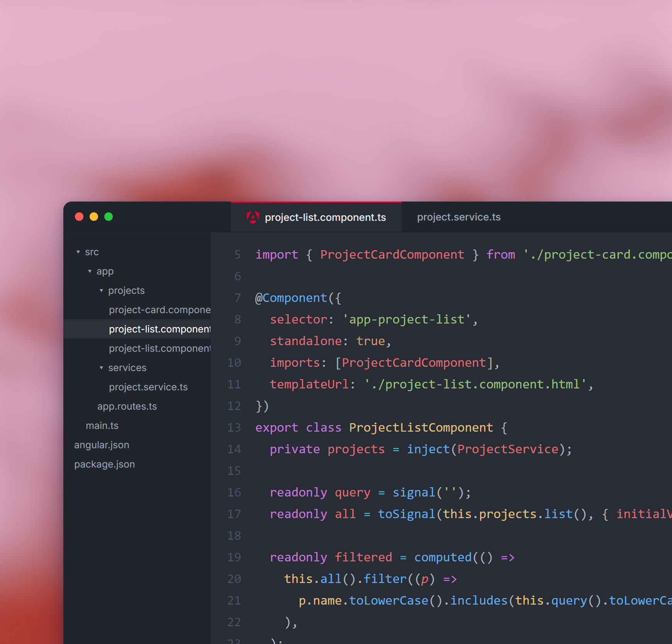
Task: Click the services folder label
Action: (127, 368)
